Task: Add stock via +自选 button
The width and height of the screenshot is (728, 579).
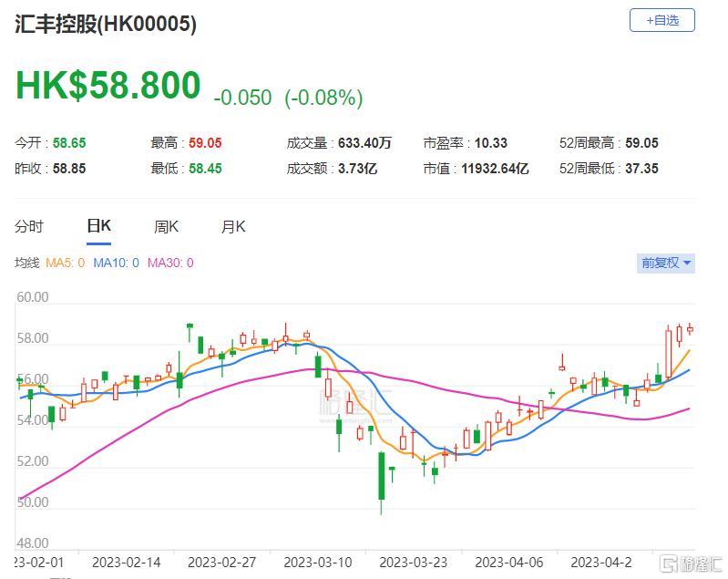Action: click(x=662, y=20)
